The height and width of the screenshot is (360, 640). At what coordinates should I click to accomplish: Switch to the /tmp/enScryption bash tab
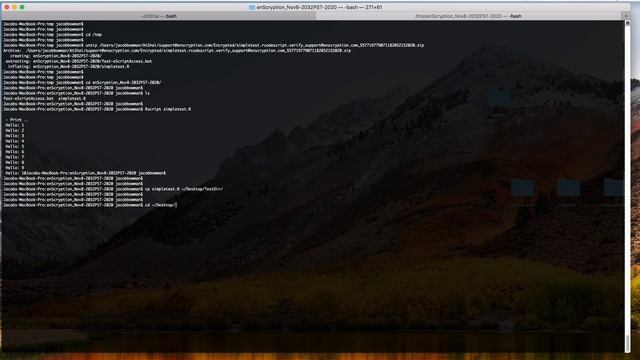point(468,16)
